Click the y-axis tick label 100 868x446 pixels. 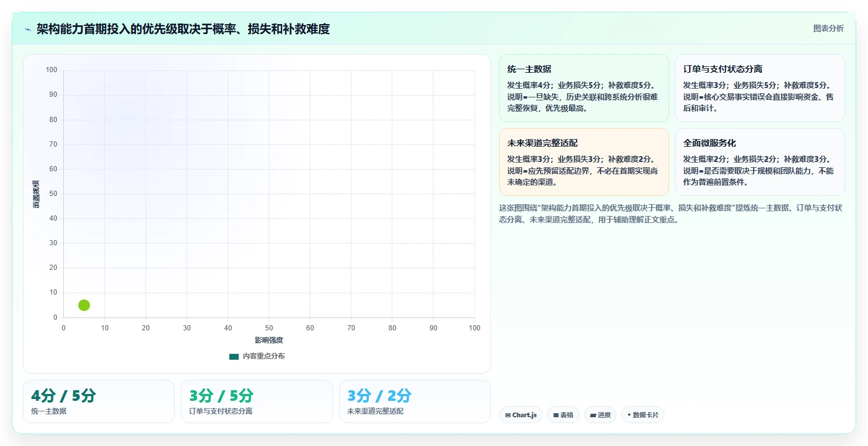[x=52, y=70]
